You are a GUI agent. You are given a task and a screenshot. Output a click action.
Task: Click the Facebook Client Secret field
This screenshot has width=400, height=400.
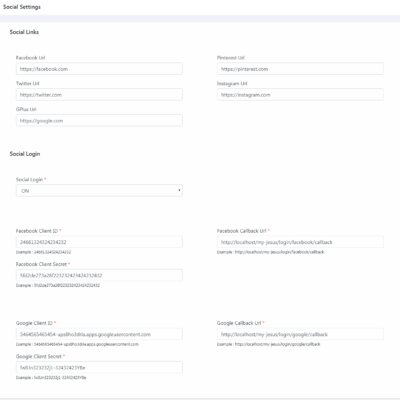99,275
